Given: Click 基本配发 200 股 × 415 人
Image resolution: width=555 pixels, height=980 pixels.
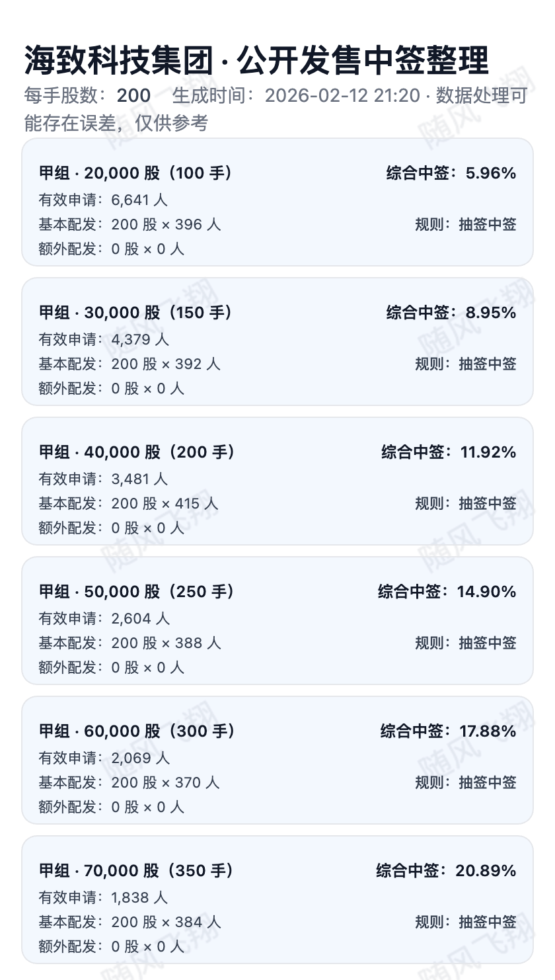Looking at the screenshot, I should click(x=128, y=504).
